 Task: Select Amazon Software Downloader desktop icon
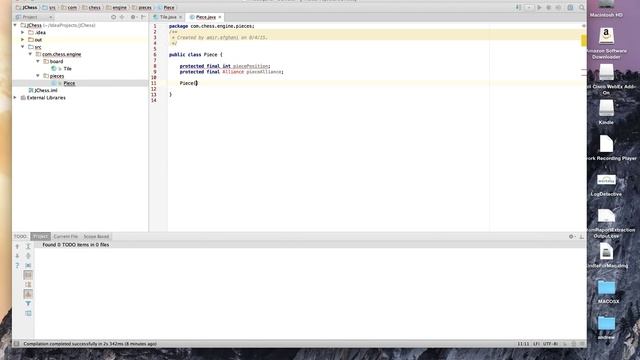pos(606,42)
